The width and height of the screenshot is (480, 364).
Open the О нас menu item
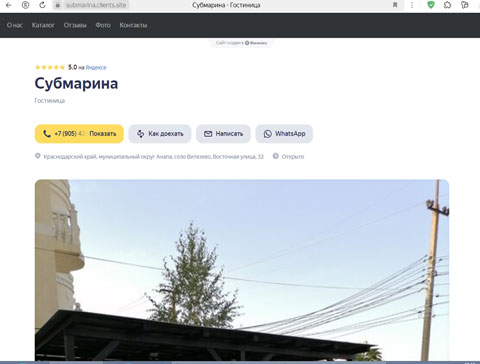click(15, 25)
